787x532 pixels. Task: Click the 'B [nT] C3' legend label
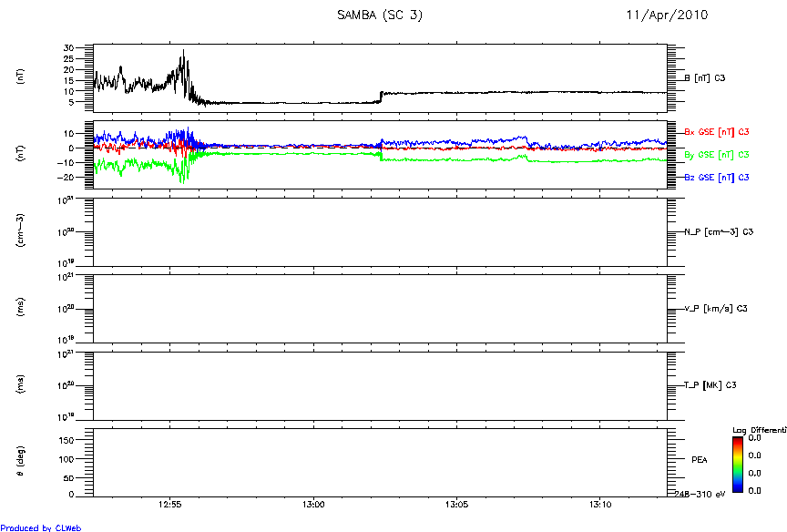coord(705,77)
